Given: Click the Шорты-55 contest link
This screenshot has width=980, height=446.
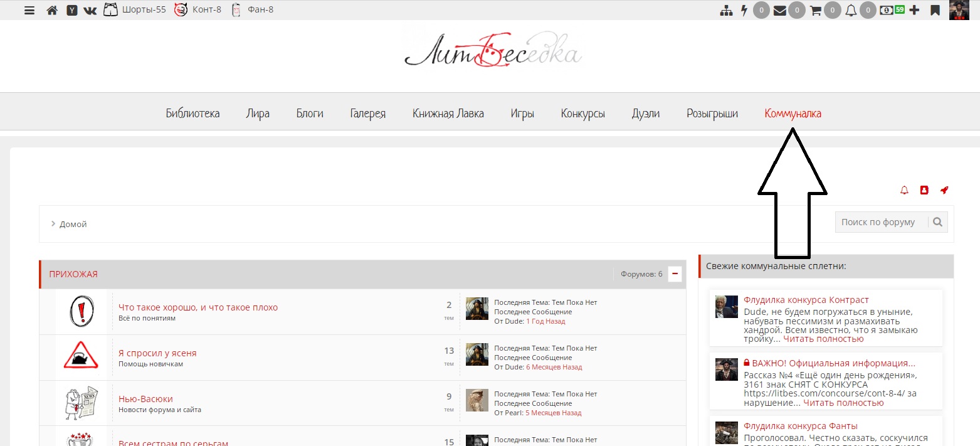Looking at the screenshot, I should pos(143,10).
